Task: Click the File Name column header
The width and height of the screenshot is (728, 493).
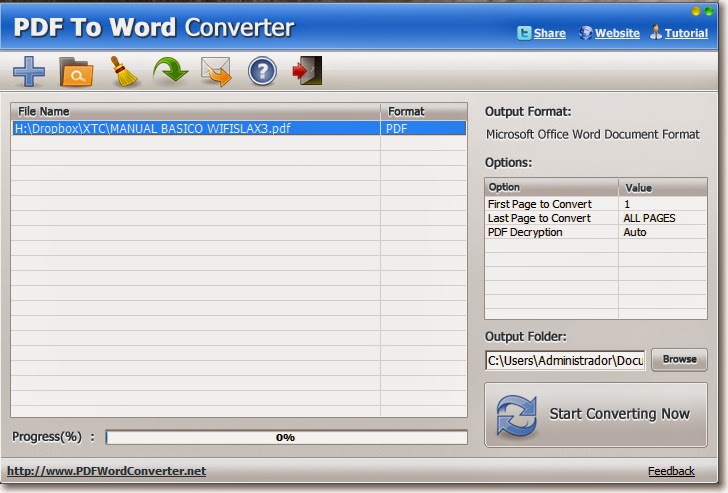Action: [195, 111]
